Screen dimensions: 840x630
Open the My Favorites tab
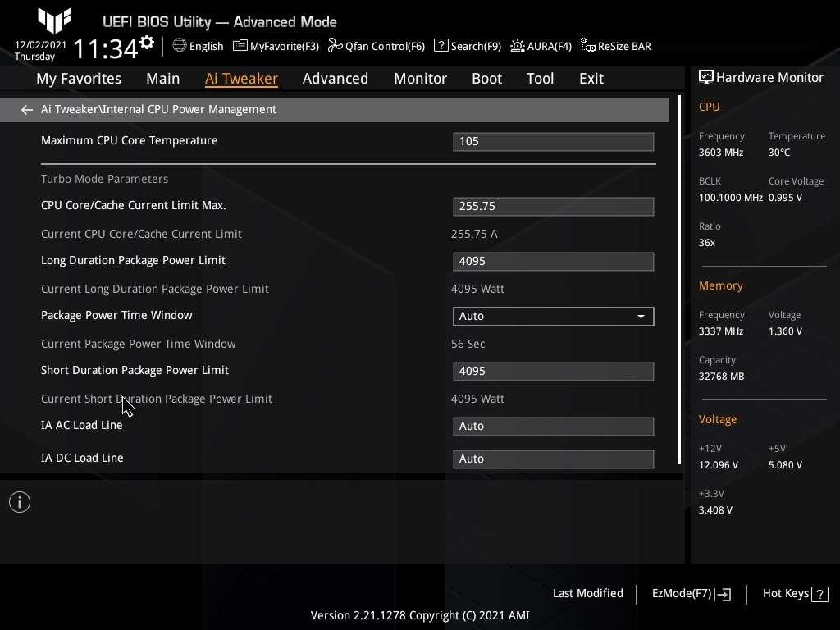(x=79, y=78)
